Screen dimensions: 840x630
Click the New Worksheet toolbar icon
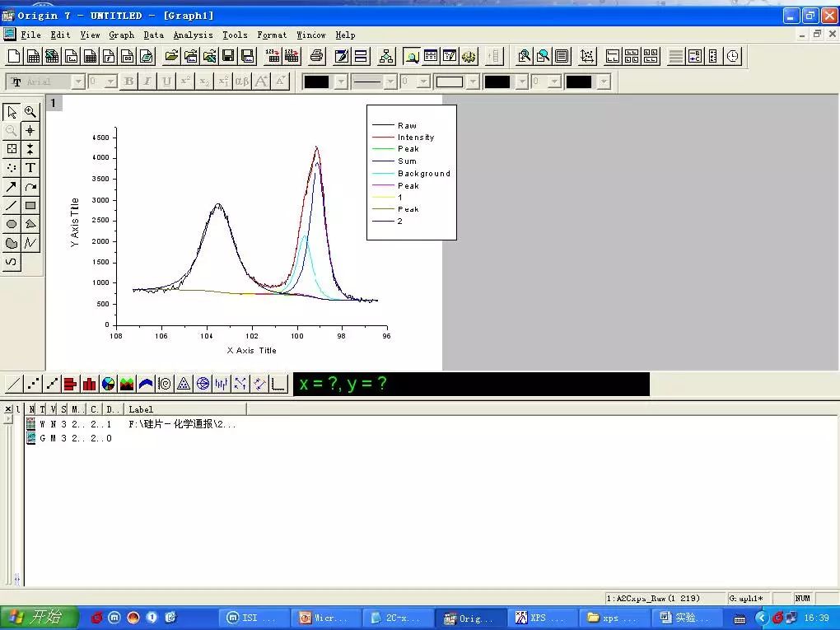[33, 56]
